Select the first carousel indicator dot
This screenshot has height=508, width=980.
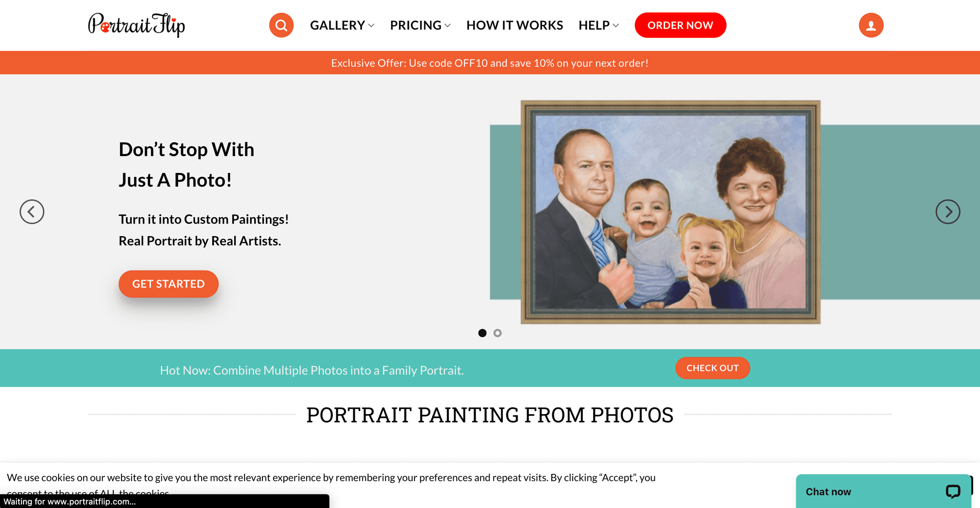(482, 333)
